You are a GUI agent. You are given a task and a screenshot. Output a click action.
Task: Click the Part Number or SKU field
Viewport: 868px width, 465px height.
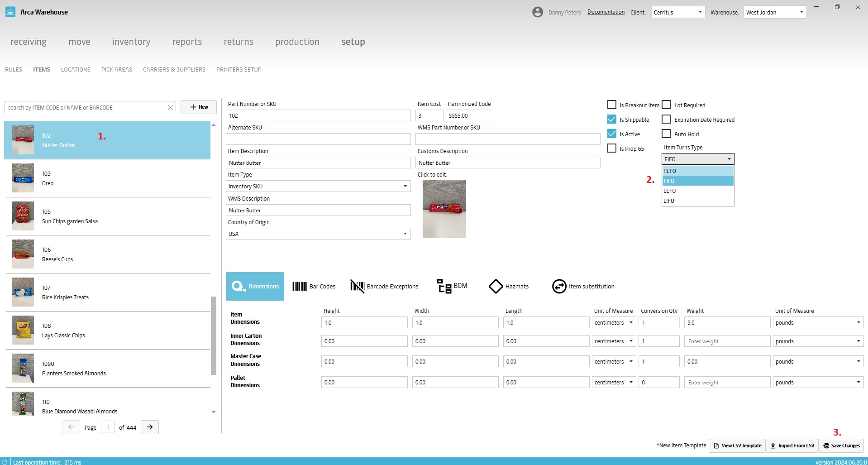pyautogui.click(x=318, y=115)
